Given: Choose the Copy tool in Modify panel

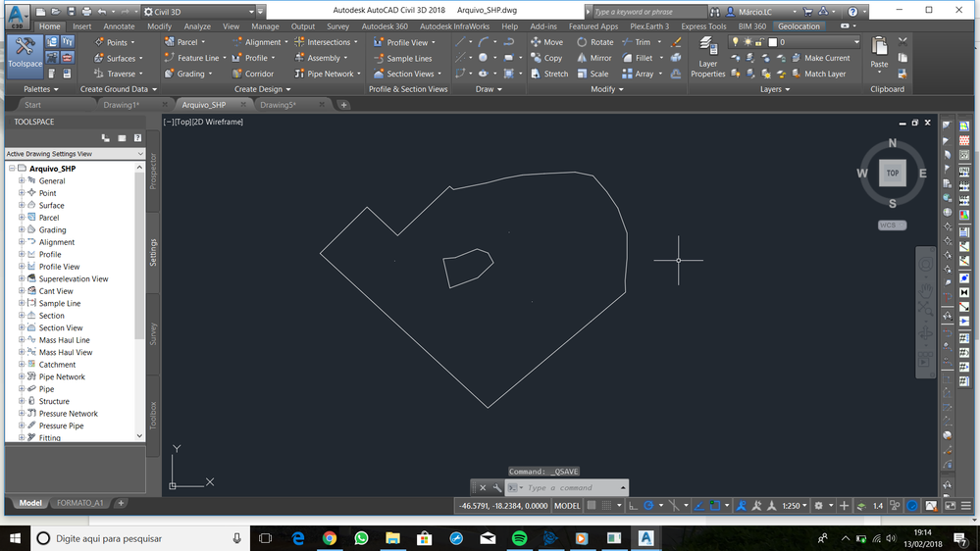Looking at the screenshot, I should (x=546, y=58).
